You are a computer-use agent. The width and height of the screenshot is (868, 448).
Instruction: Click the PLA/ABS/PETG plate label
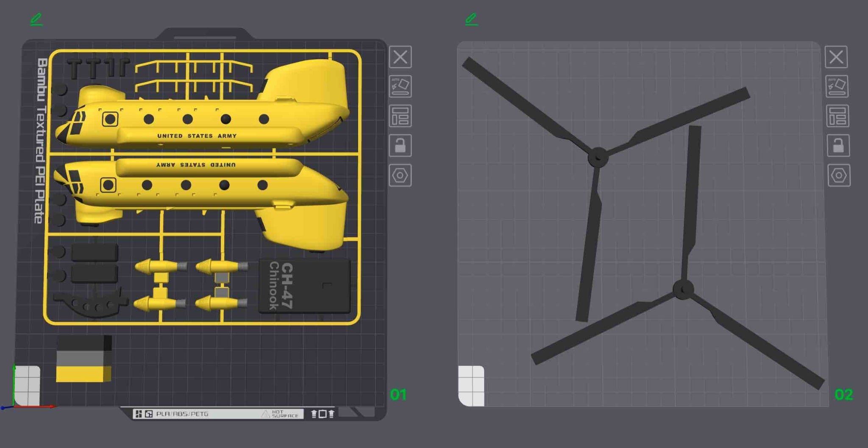click(182, 414)
